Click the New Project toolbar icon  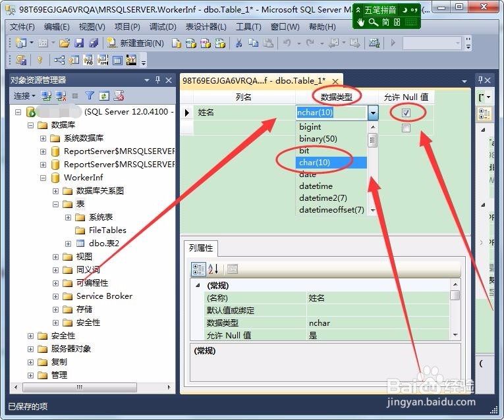[x=20, y=43]
